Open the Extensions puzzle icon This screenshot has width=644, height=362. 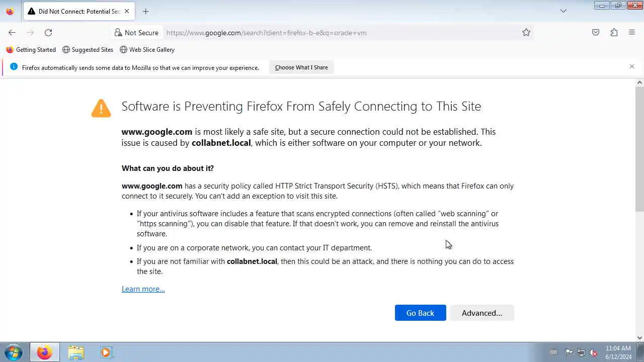coord(614,33)
